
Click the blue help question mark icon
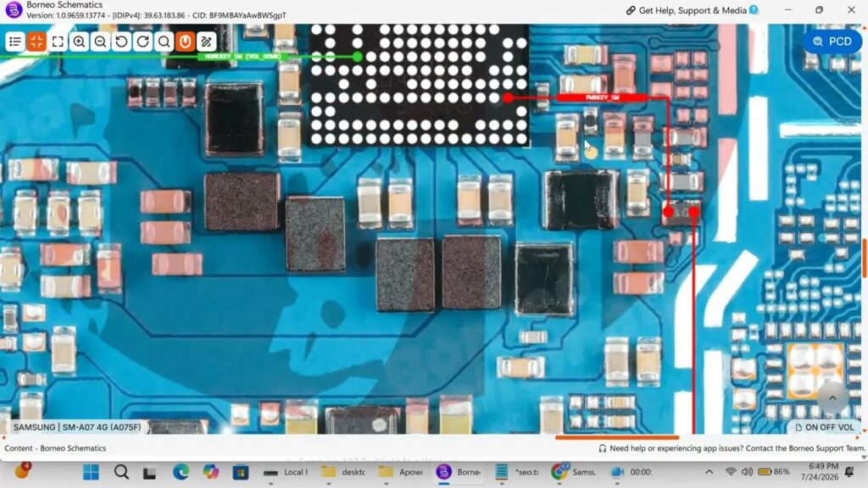coord(754,10)
